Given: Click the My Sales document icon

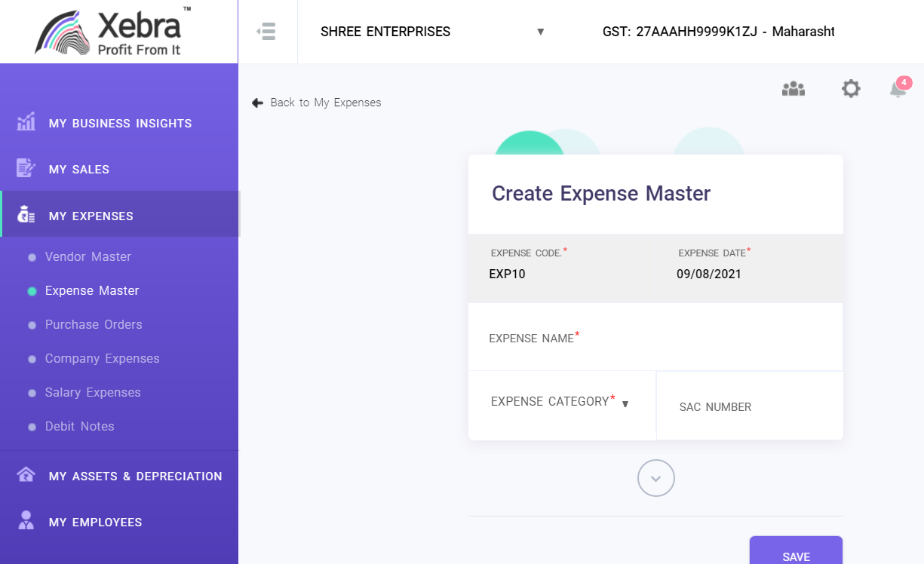Looking at the screenshot, I should click(x=26, y=169).
